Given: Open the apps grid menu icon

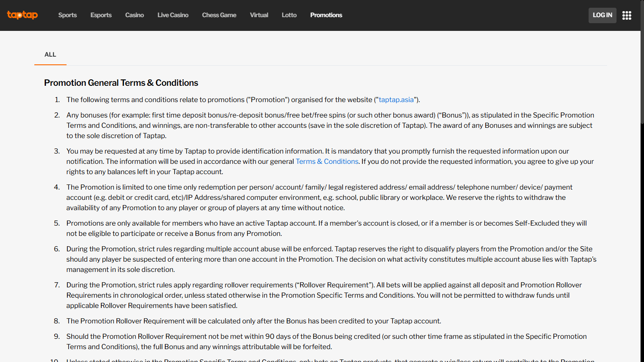Looking at the screenshot, I should point(627,15).
